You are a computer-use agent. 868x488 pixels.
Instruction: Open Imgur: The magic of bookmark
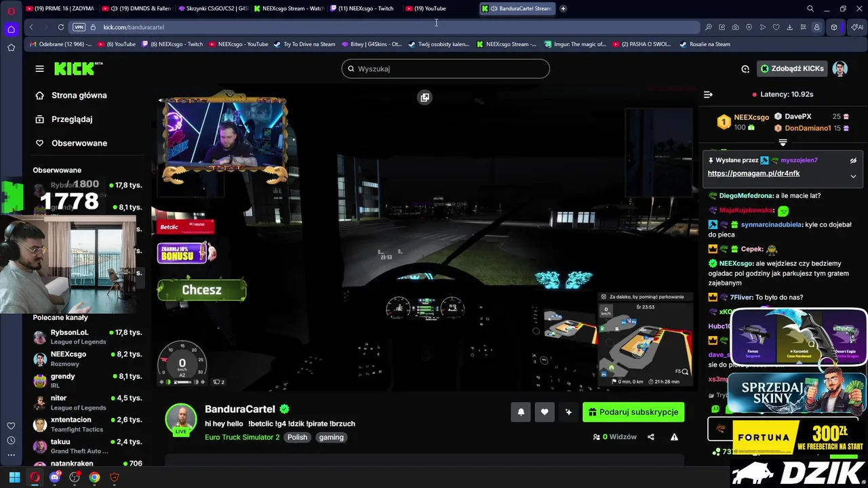click(574, 44)
